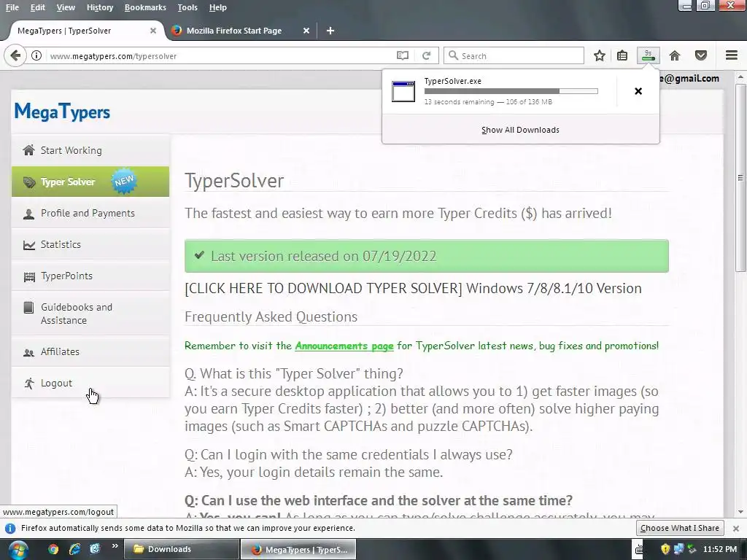Toggle Reader View icon in address bar

[403, 55]
